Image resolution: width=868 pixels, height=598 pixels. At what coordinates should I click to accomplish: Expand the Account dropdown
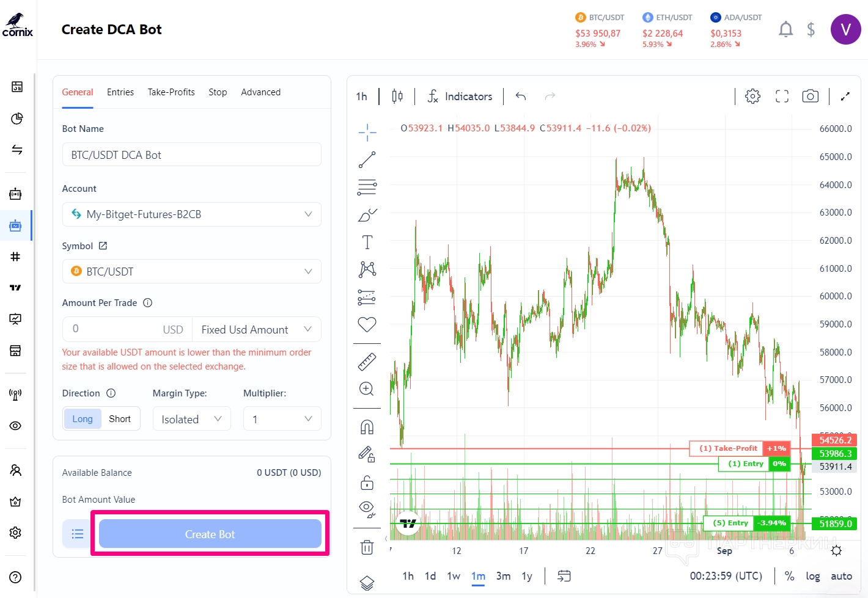(191, 214)
